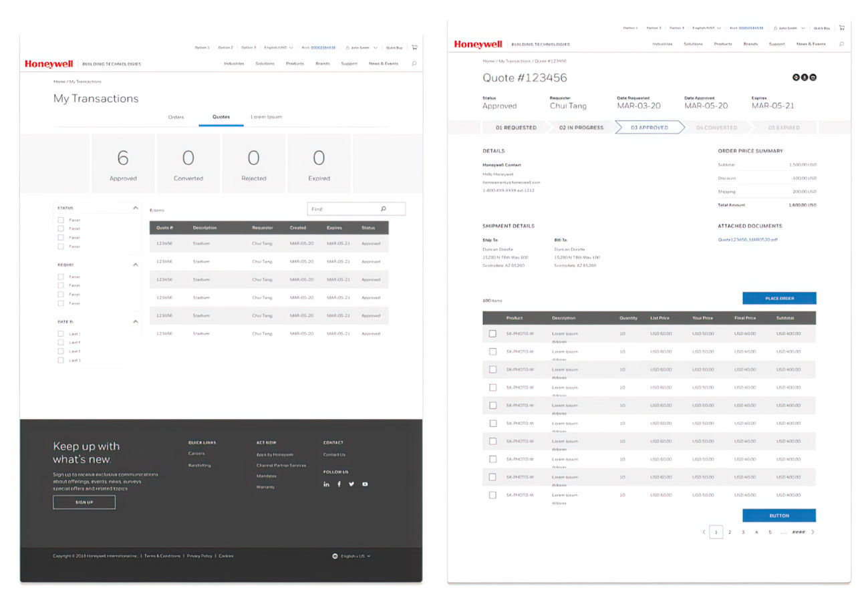Go to page 2 in the pagination
This screenshot has height=616, width=866.
point(730,532)
